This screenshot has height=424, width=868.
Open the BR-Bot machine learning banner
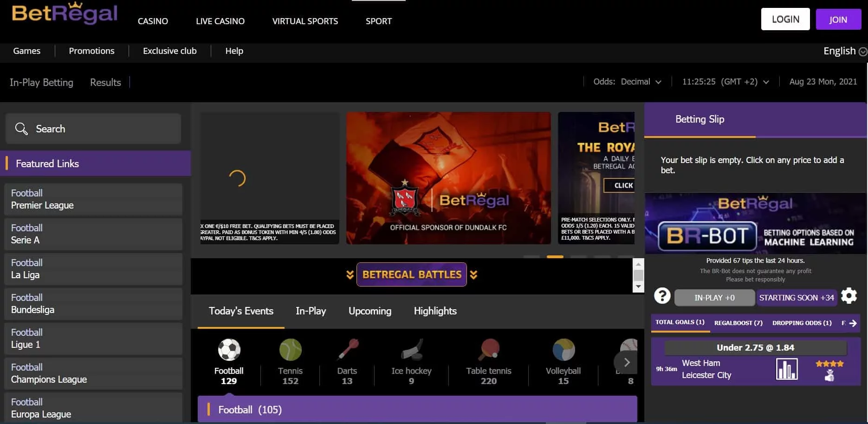coord(756,223)
